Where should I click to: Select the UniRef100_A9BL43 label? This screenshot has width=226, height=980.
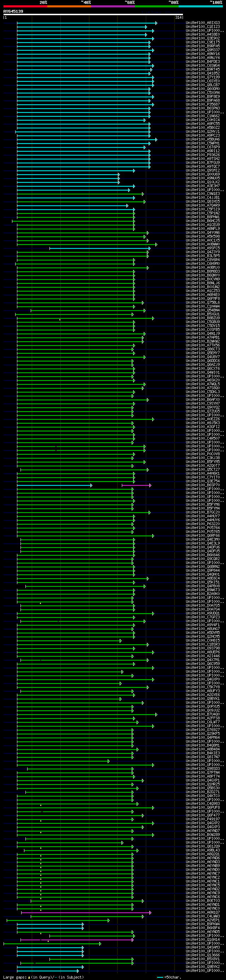pos(203,850)
